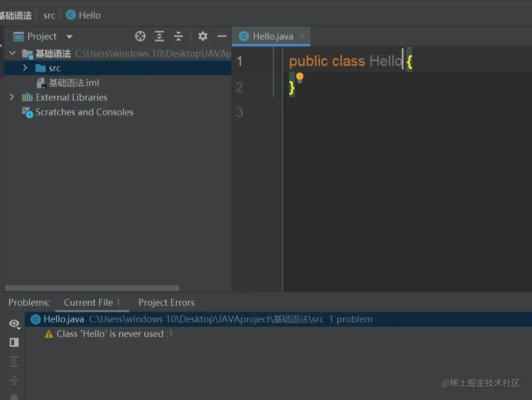Toggle the eye view options icon

tap(14, 324)
